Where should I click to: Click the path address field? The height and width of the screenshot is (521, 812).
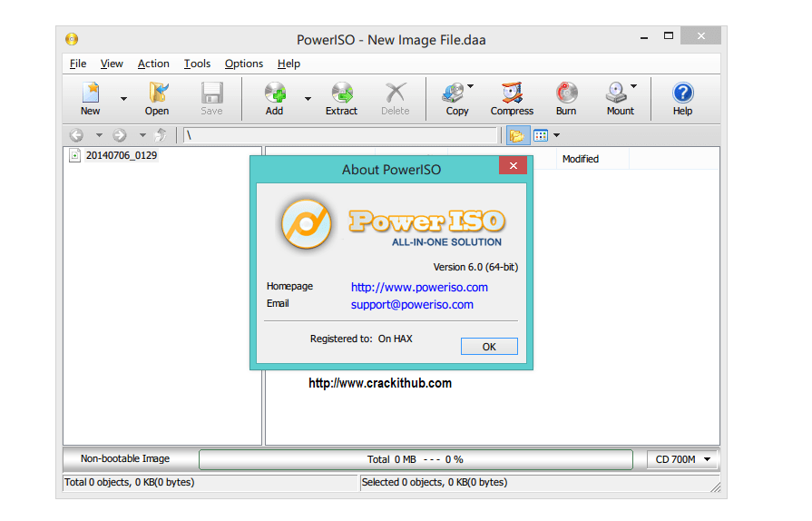(x=339, y=135)
